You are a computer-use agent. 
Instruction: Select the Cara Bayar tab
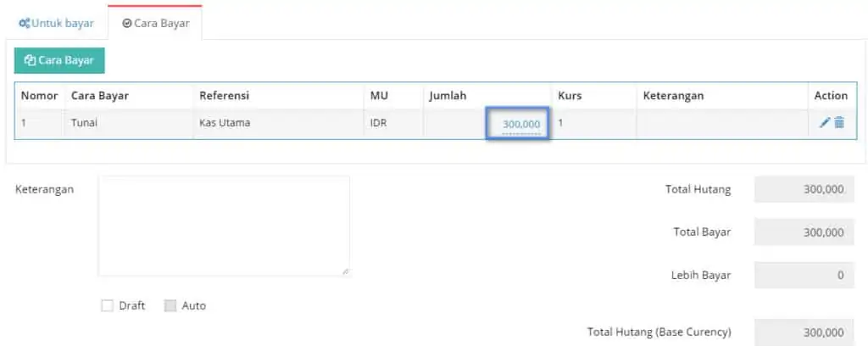click(155, 23)
